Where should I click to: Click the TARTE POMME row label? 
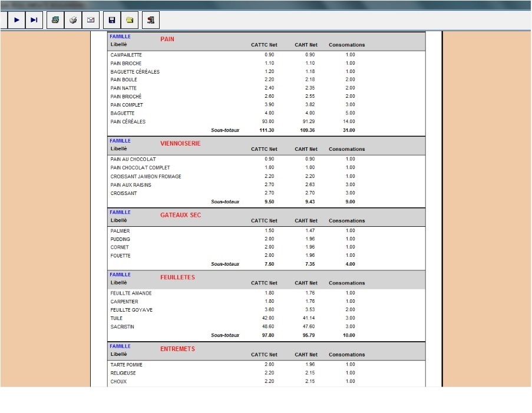pyautogui.click(x=126, y=365)
